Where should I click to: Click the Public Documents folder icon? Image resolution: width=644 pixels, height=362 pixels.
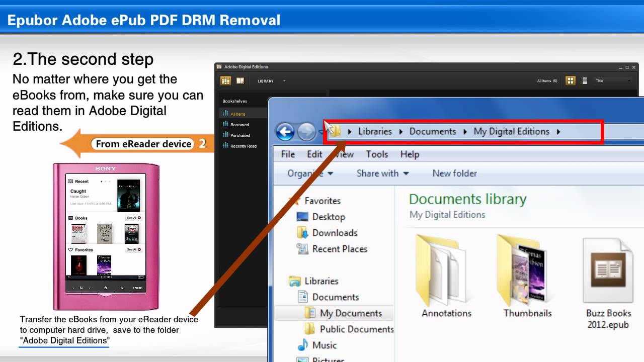pyautogui.click(x=310, y=329)
